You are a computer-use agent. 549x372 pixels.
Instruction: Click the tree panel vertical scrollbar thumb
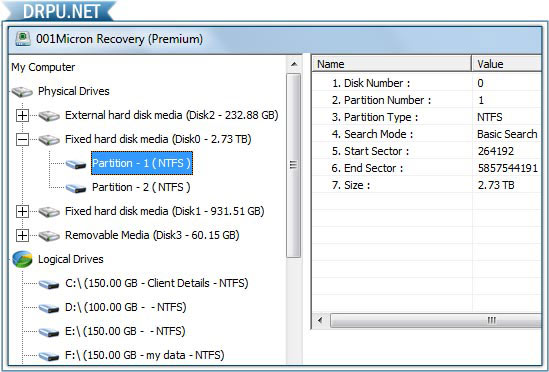(293, 165)
